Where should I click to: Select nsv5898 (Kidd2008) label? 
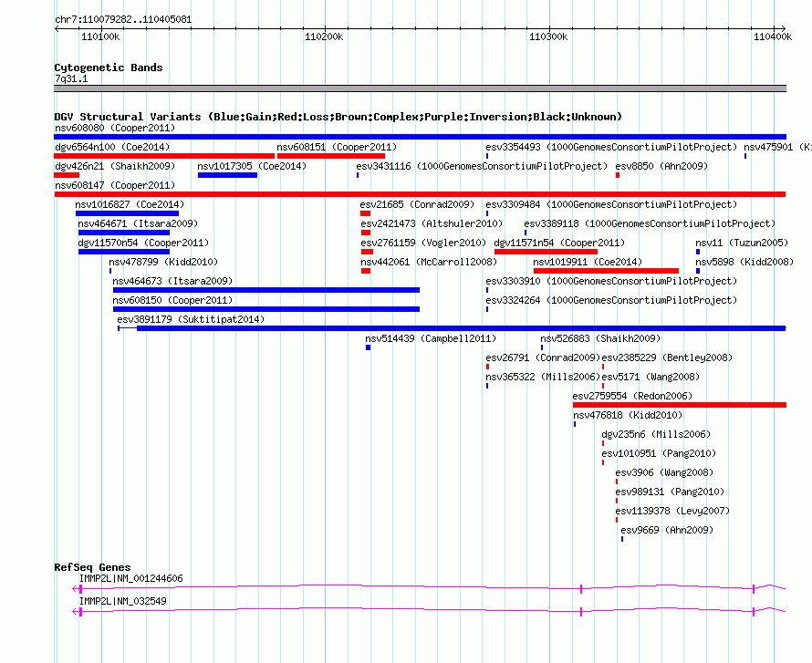coord(744,262)
